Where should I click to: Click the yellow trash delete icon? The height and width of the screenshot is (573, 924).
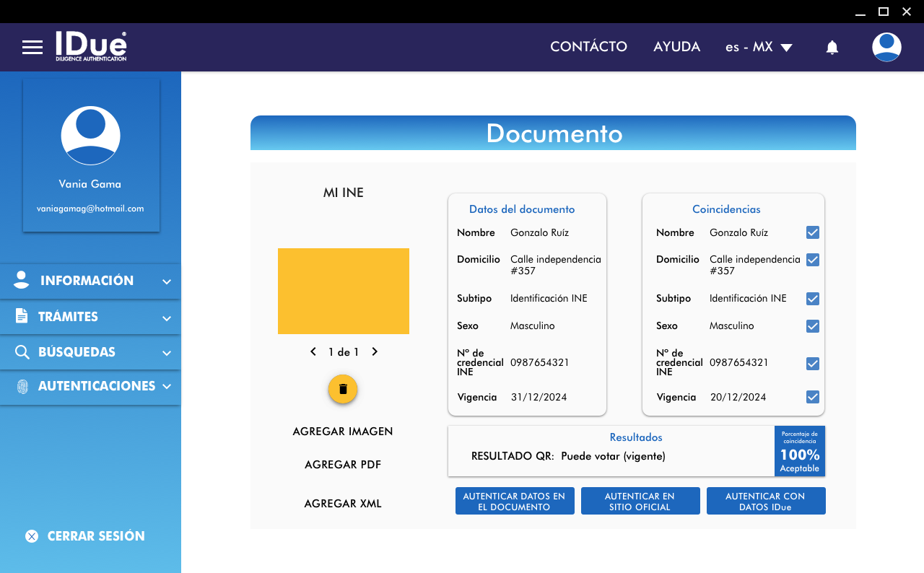click(x=343, y=389)
